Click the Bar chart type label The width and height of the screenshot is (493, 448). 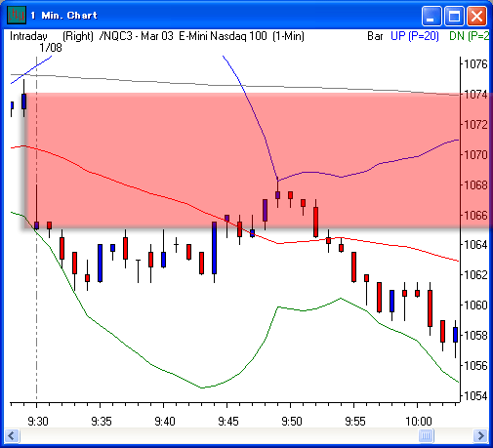[x=375, y=36]
